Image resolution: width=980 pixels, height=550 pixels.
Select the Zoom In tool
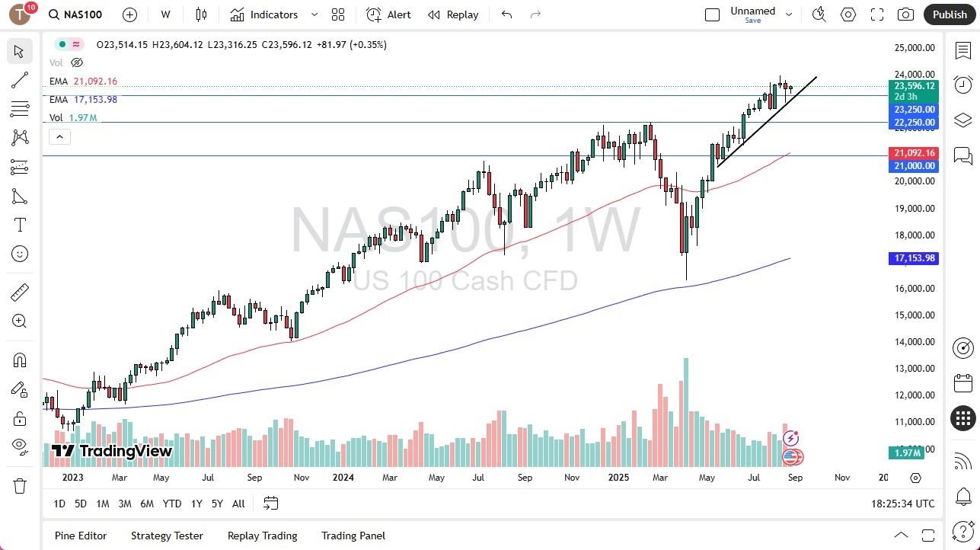(x=19, y=321)
